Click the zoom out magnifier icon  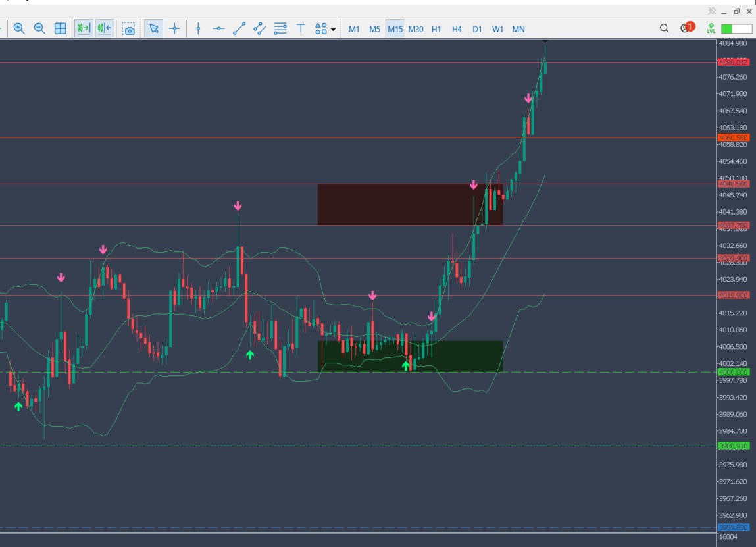click(39, 28)
